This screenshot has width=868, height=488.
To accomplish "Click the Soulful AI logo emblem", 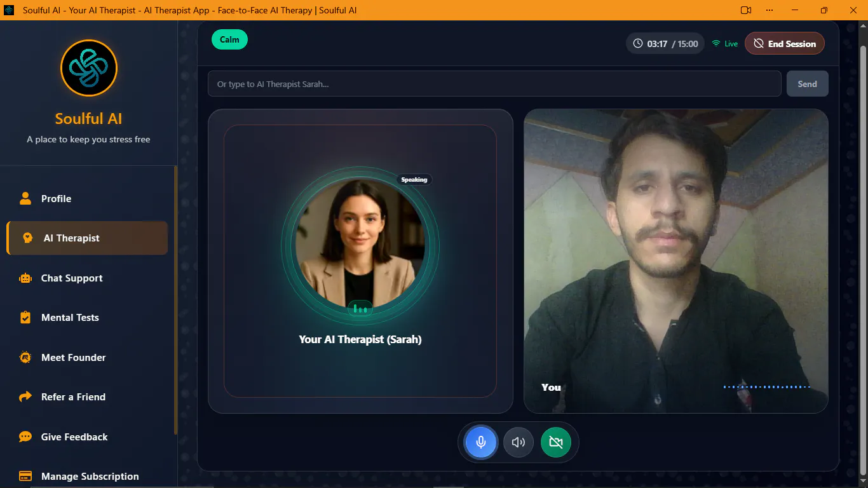I will click(x=89, y=68).
